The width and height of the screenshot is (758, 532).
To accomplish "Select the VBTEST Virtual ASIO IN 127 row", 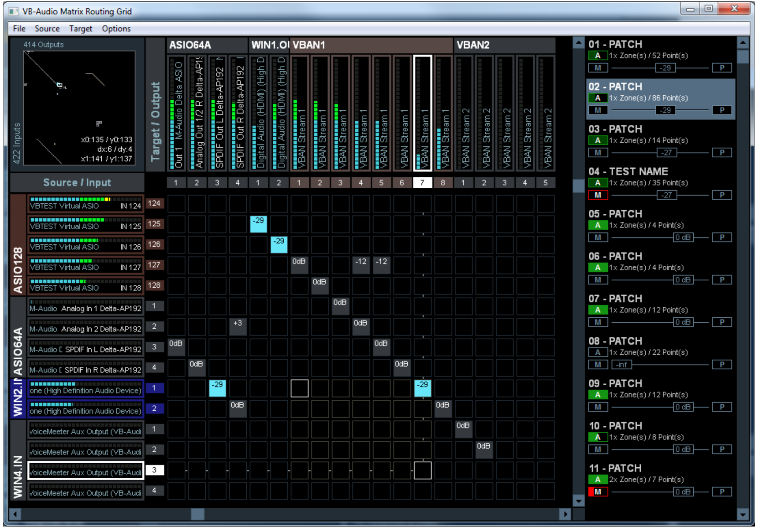I will pyautogui.click(x=86, y=265).
